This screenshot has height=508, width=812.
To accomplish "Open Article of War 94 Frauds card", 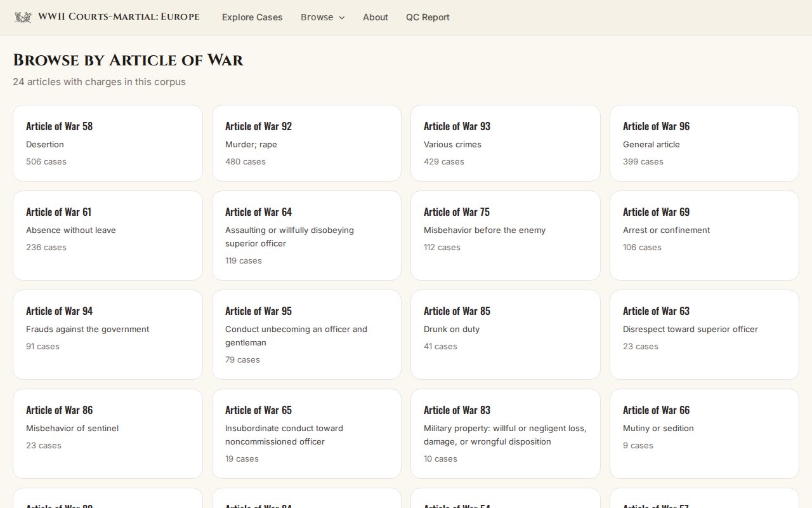I will coord(108,335).
